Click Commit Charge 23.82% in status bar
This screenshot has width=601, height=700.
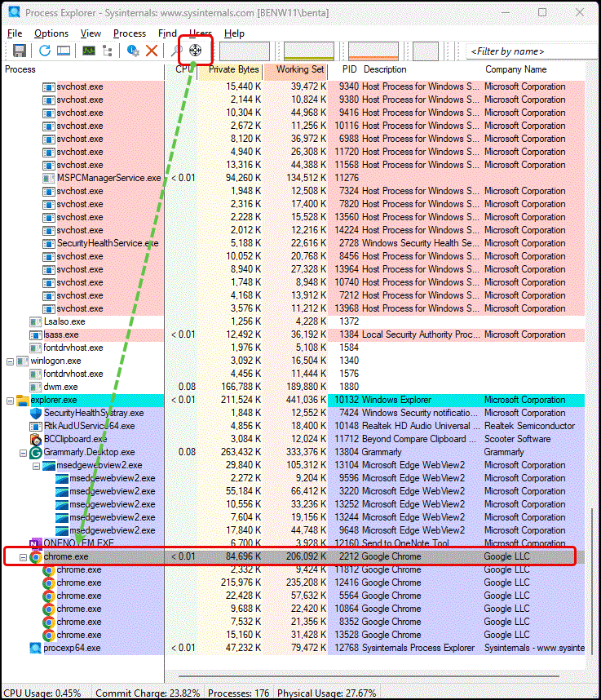tap(148, 693)
